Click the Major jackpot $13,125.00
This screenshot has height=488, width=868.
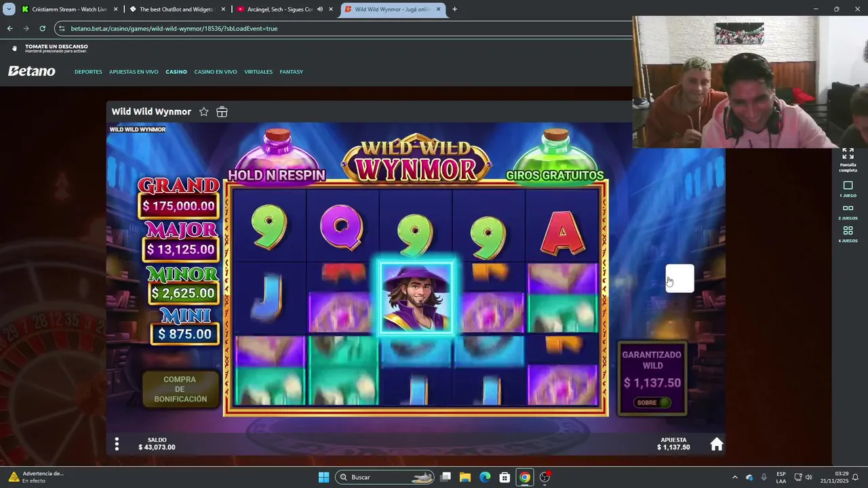pyautogui.click(x=180, y=249)
